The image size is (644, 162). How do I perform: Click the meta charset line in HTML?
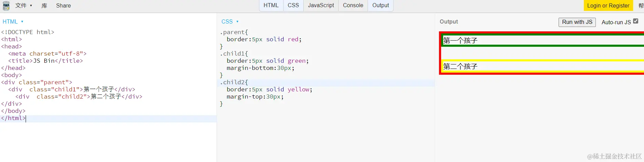pyautogui.click(x=47, y=54)
